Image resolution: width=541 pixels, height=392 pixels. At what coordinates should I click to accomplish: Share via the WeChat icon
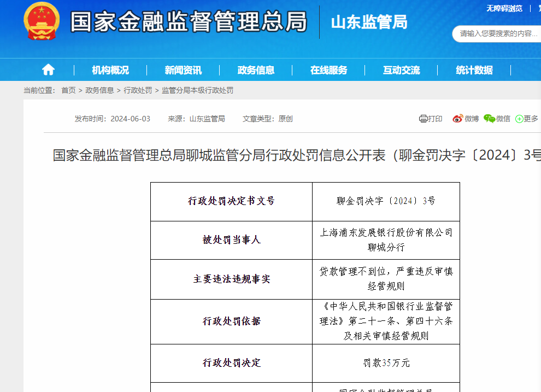[489, 119]
